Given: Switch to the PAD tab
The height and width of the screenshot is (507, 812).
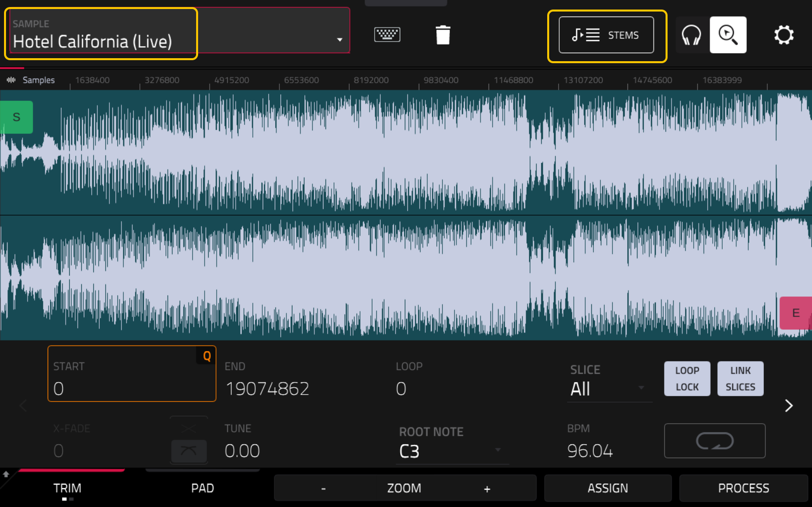Looking at the screenshot, I should coord(203,488).
